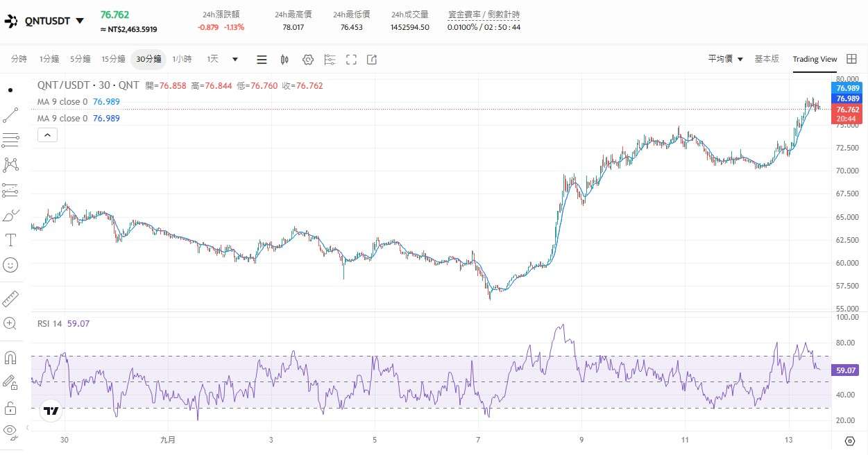
Task: Toggle visibility of drawings with eye icon
Action: point(10,430)
